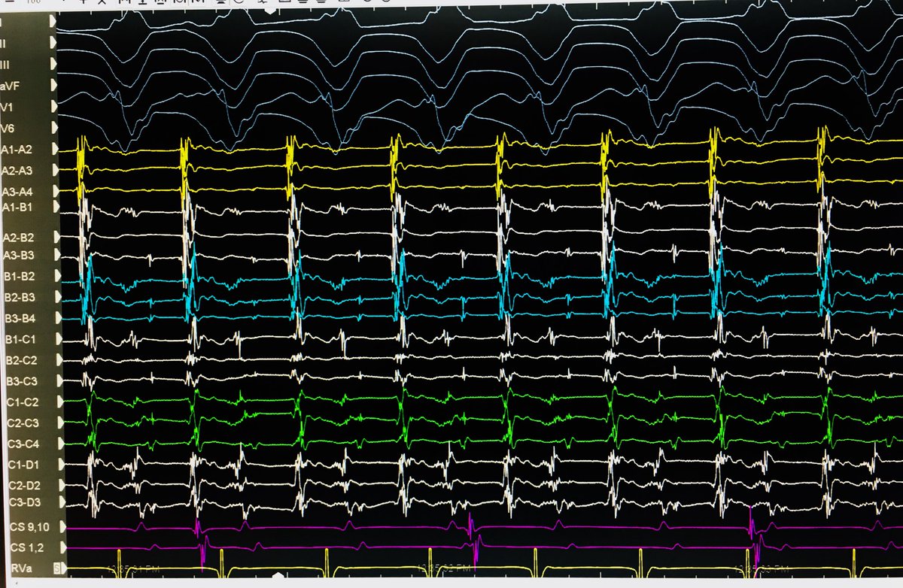Click the baseline arrow marker for aVF
This screenshot has width=903, height=588.
(x=54, y=86)
